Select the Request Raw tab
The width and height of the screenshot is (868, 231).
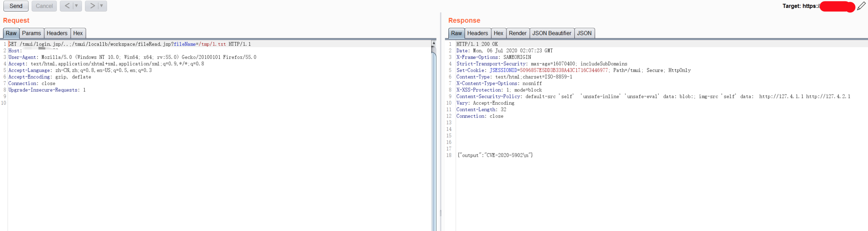point(11,33)
